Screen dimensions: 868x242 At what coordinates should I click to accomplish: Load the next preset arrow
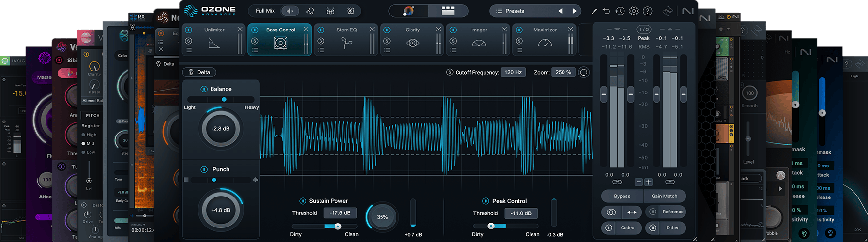574,11
